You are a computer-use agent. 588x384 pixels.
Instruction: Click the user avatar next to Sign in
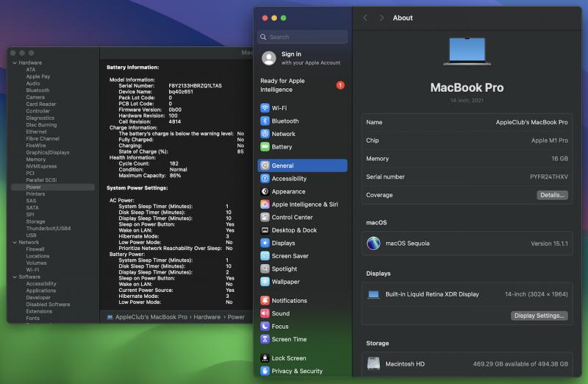coord(269,58)
